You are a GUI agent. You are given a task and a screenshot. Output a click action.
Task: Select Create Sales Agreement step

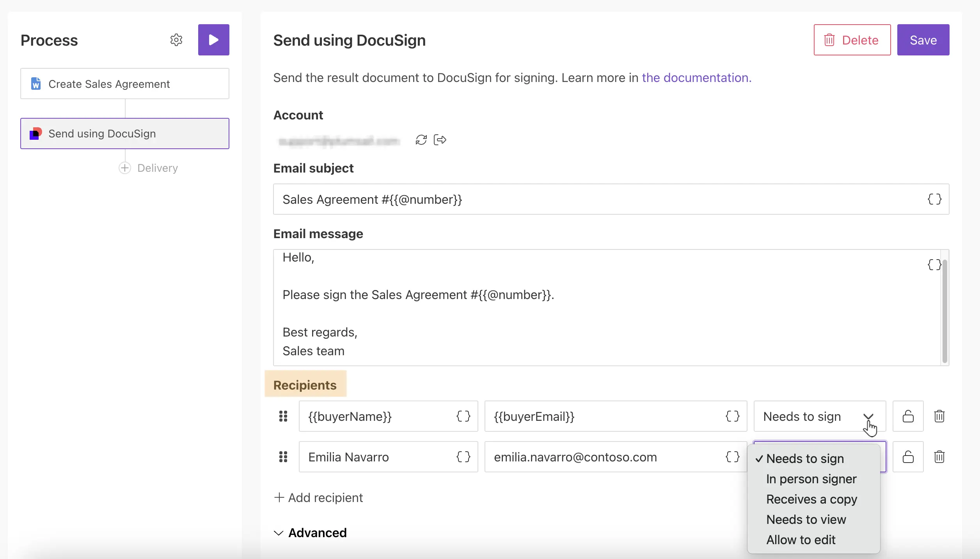(125, 84)
